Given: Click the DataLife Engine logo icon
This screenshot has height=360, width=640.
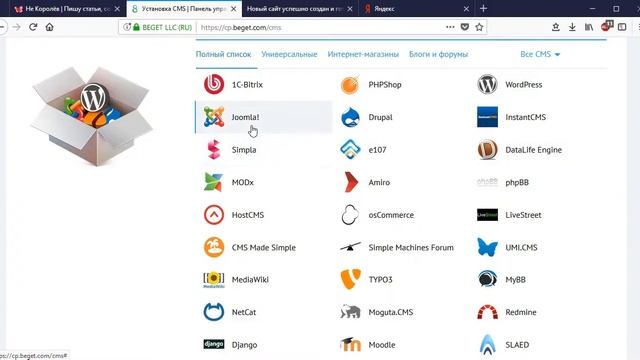Looking at the screenshot, I should [487, 150].
